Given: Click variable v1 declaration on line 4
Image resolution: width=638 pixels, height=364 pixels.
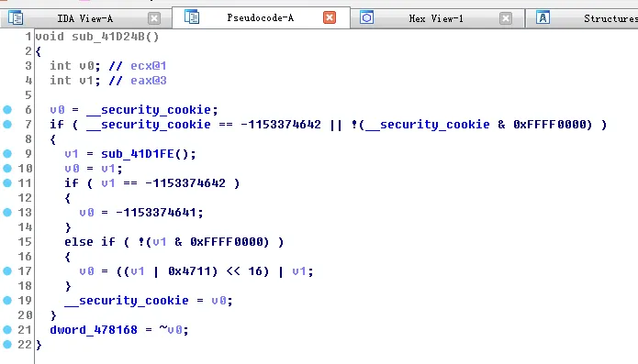Looking at the screenshot, I should click(86, 81).
